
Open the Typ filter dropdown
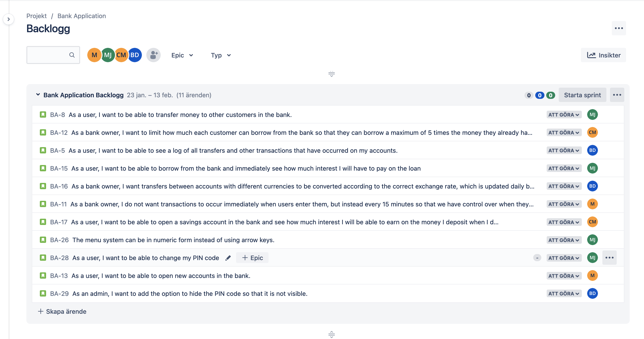(220, 55)
